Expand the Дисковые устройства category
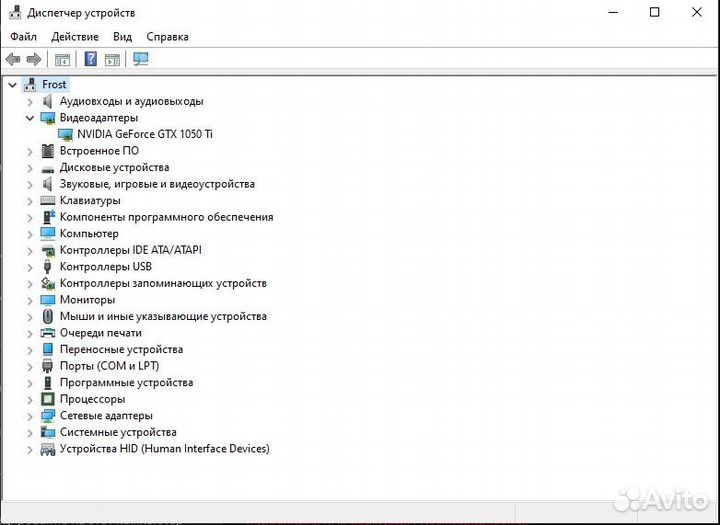720x525 pixels. click(30, 168)
